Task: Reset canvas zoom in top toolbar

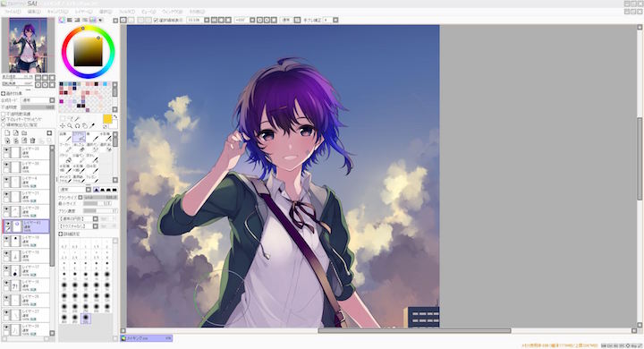Action: (228, 21)
